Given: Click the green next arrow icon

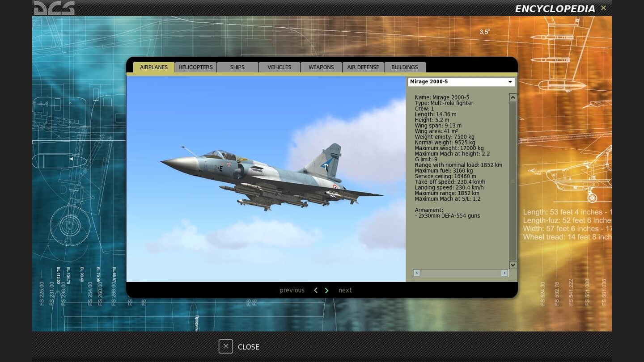Looking at the screenshot, I should click(x=326, y=290).
